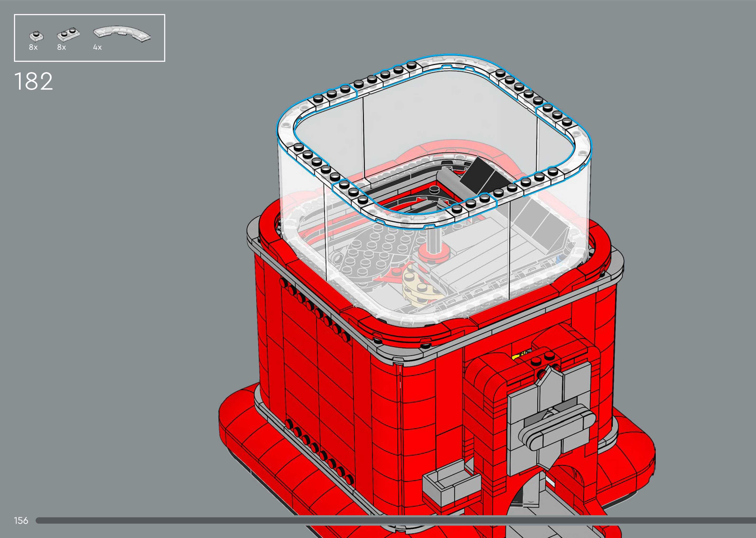Click step number 182
This screenshot has height=538, width=756.
click(33, 82)
